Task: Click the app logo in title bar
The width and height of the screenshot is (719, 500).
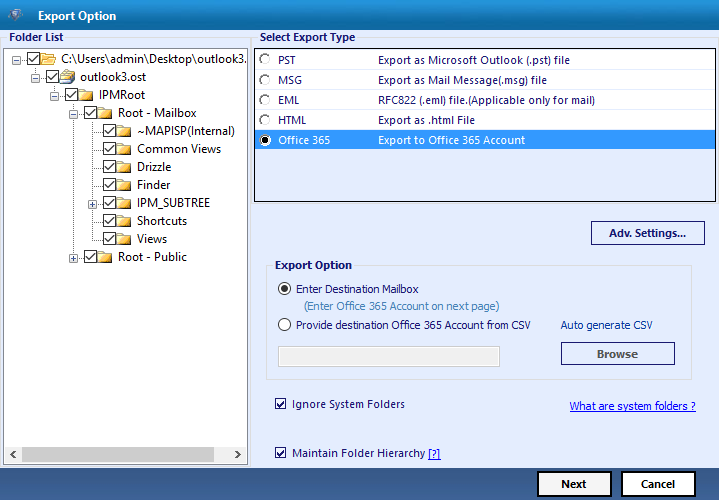Action: click(16, 15)
